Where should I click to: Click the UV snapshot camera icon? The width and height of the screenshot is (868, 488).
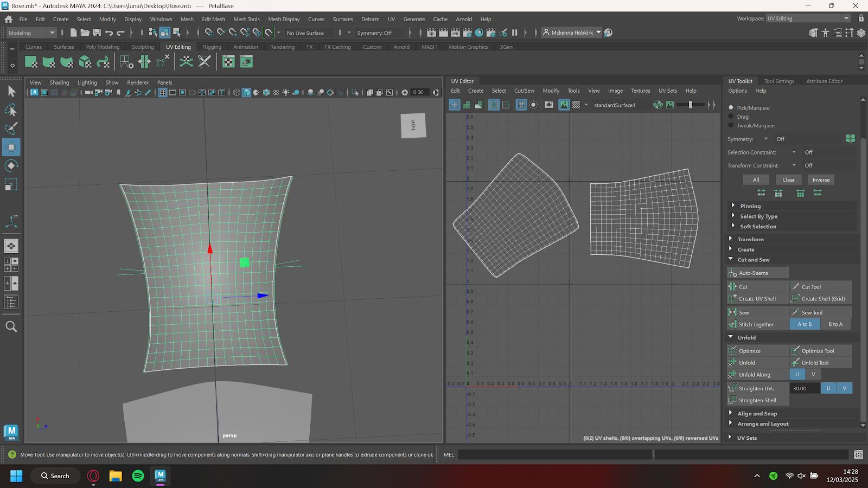point(549,105)
